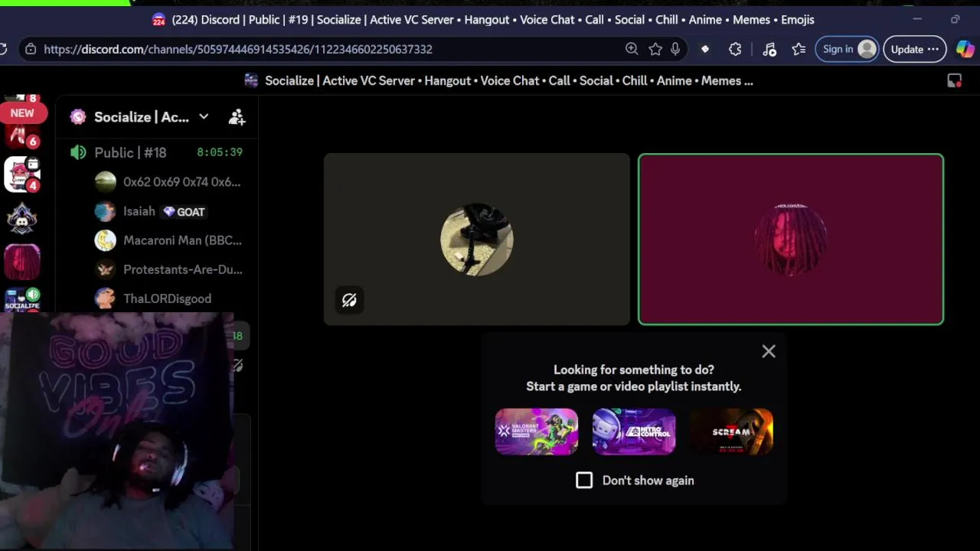The width and height of the screenshot is (980, 551).
Task: Open the red server icon with badge 6
Action: click(20, 137)
